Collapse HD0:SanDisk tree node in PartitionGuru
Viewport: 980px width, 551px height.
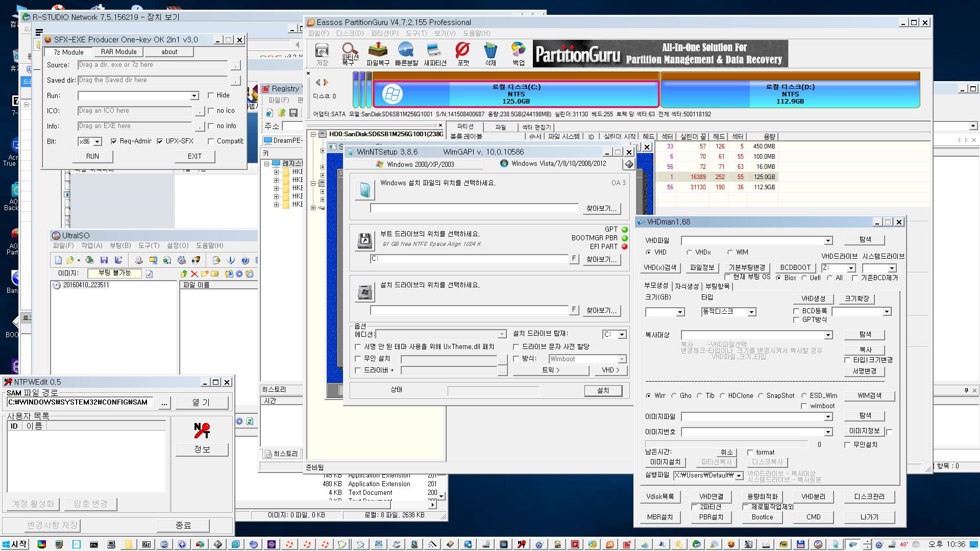tap(313, 135)
